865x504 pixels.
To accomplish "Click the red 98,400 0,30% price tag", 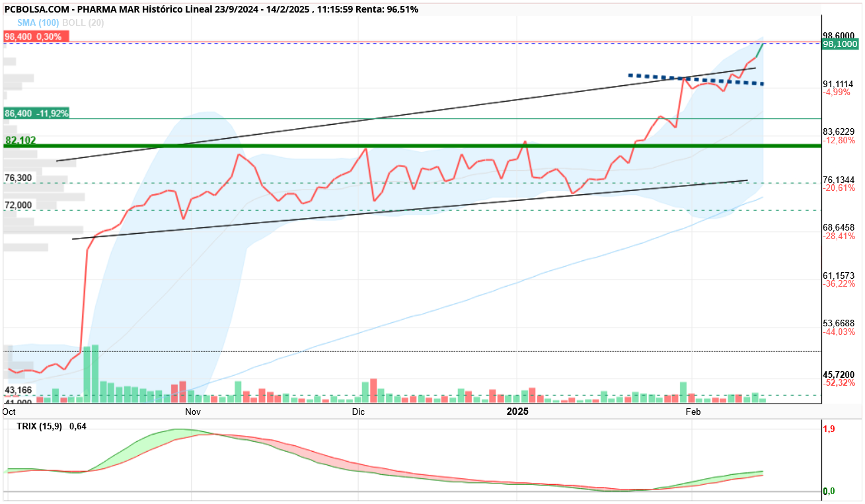I will (x=34, y=37).
